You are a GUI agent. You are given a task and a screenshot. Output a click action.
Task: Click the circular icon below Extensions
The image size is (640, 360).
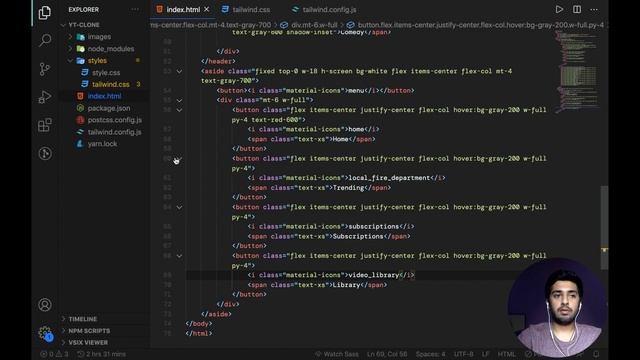point(44,153)
